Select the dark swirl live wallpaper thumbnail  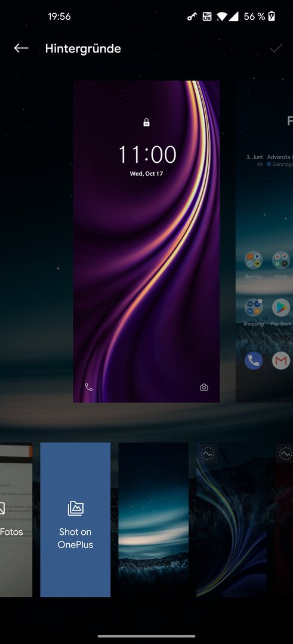pyautogui.click(x=232, y=519)
